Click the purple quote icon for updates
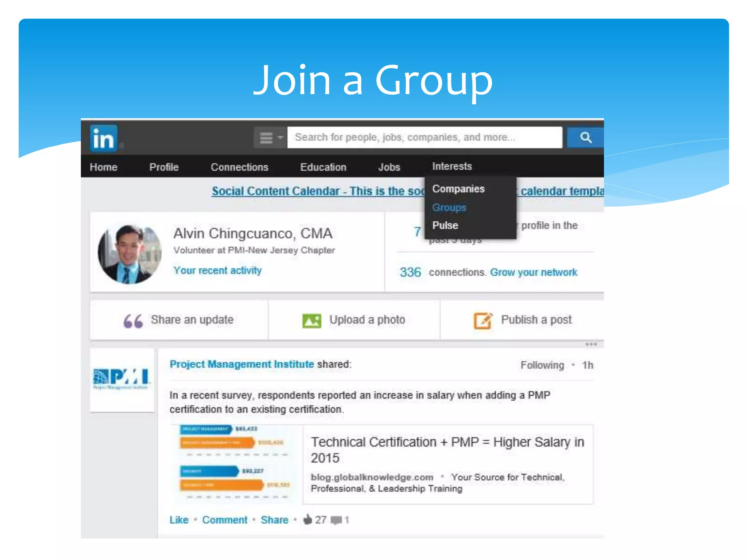 (x=133, y=321)
